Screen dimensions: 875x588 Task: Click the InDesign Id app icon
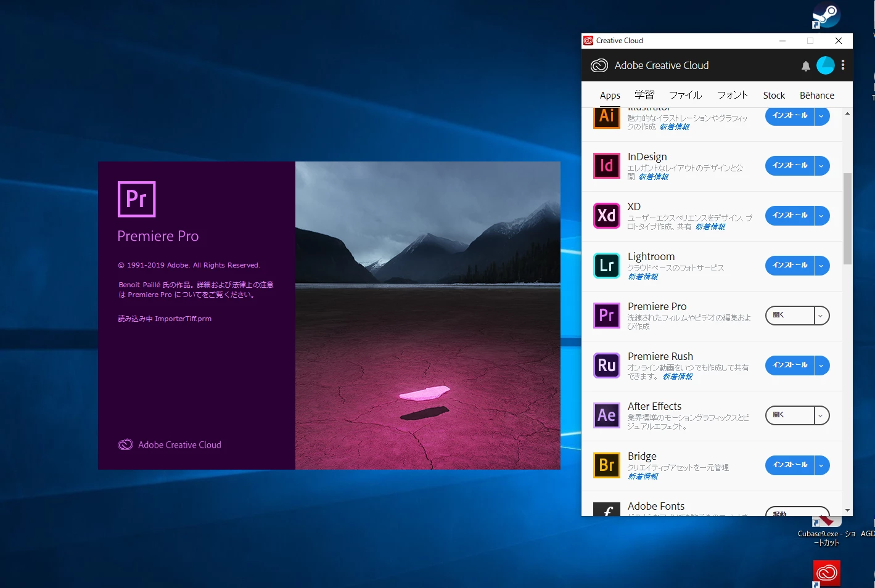[x=606, y=165]
